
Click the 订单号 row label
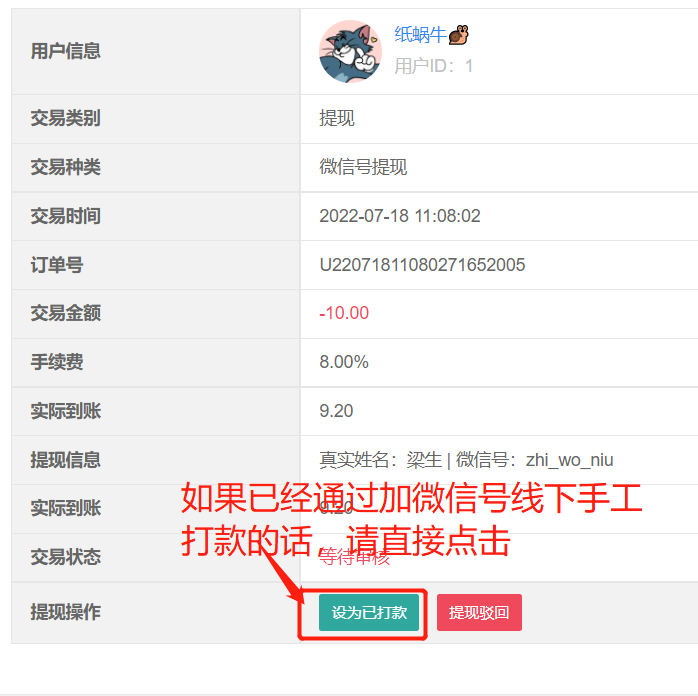[57, 265]
